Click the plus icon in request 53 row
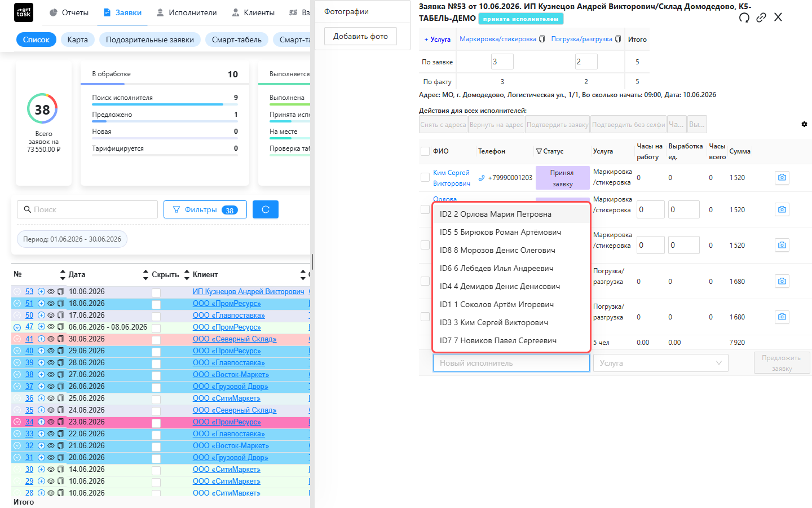The height and width of the screenshot is (508, 812). tap(41, 292)
